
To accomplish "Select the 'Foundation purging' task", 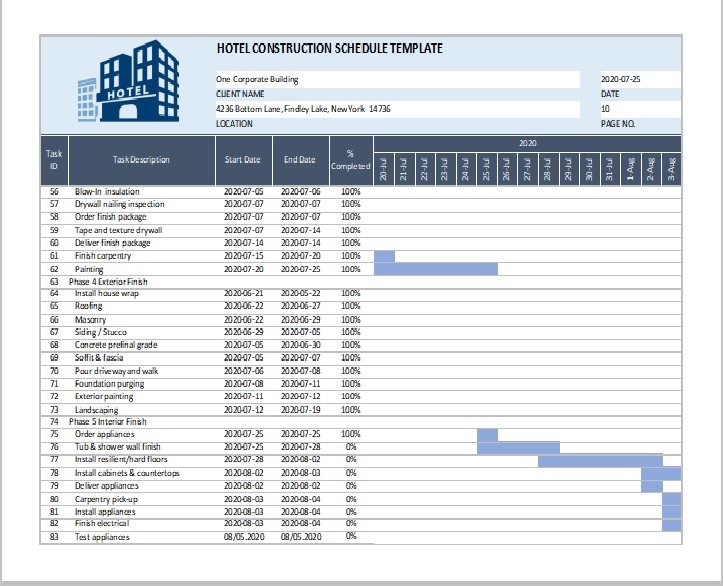I will pyautogui.click(x=110, y=384).
